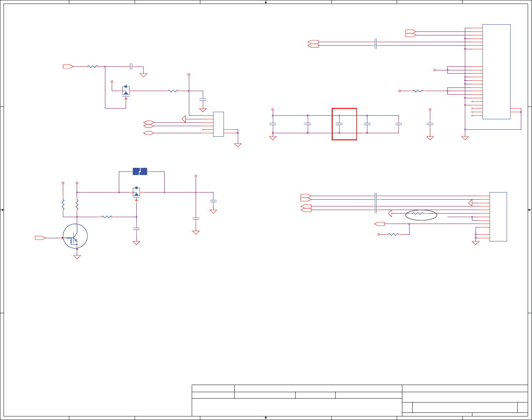Select the right vertical resistor above the transistor collector
The image size is (532, 420).
(77, 205)
